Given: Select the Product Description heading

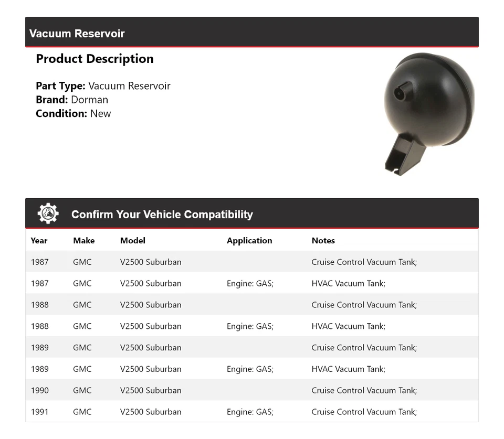Looking at the screenshot, I should coord(94,59).
